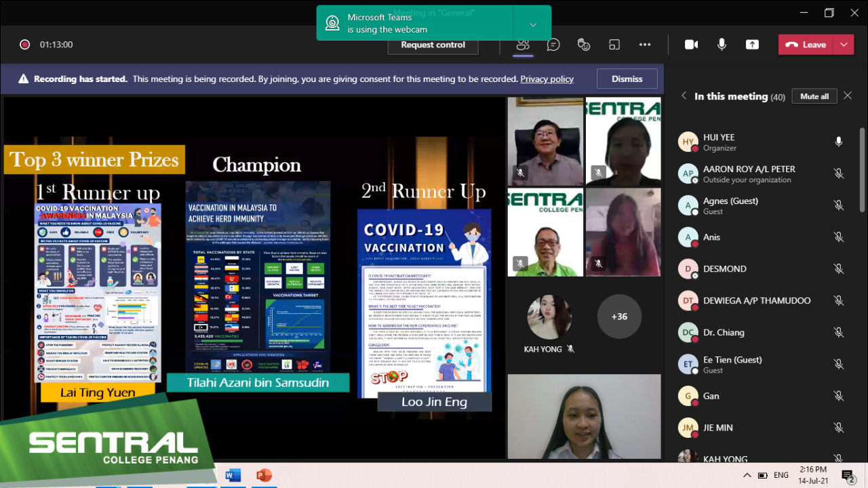Click the muted mic for Ee Tien (Guest)
Screen dimensions: 868x488
839,365
